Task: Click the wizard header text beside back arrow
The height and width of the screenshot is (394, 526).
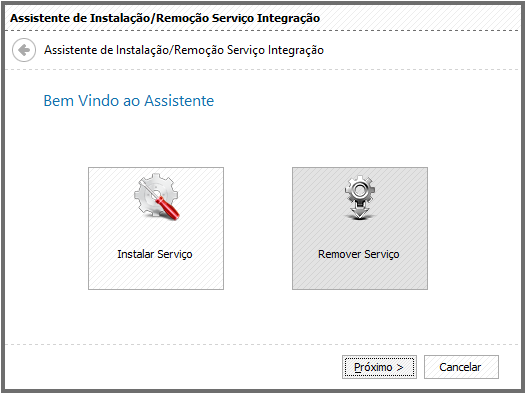Action: (184, 50)
